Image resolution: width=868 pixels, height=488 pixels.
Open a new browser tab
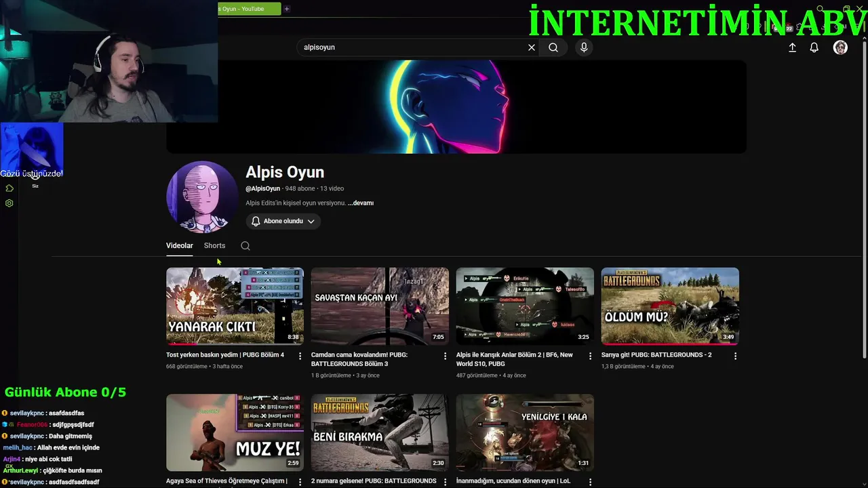click(x=287, y=9)
